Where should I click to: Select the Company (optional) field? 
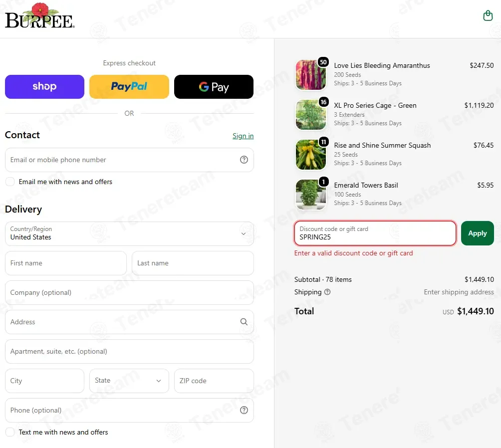[129, 292]
